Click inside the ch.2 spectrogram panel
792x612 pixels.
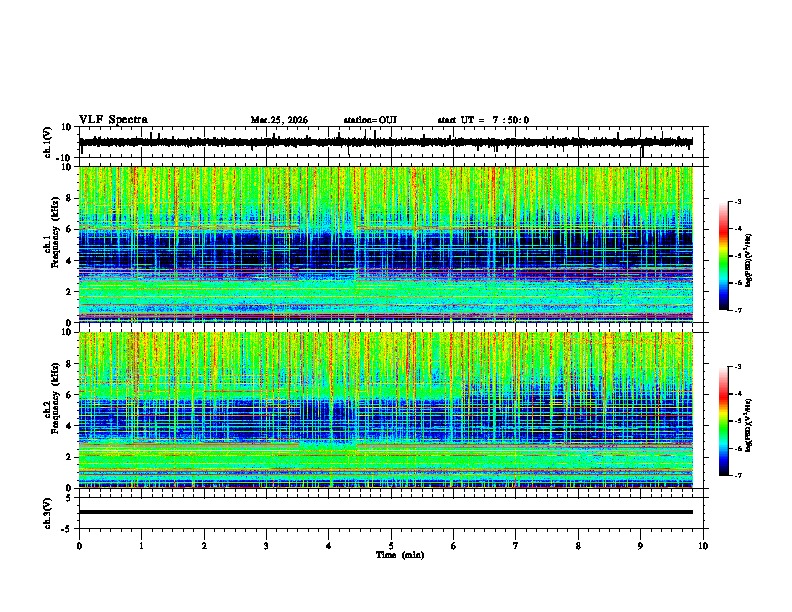385,410
